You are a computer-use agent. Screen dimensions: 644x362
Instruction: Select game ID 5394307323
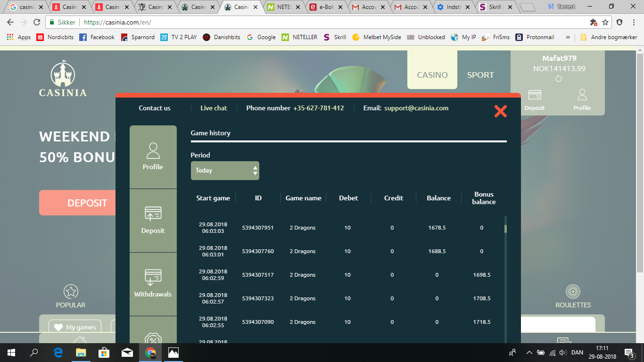click(x=257, y=298)
